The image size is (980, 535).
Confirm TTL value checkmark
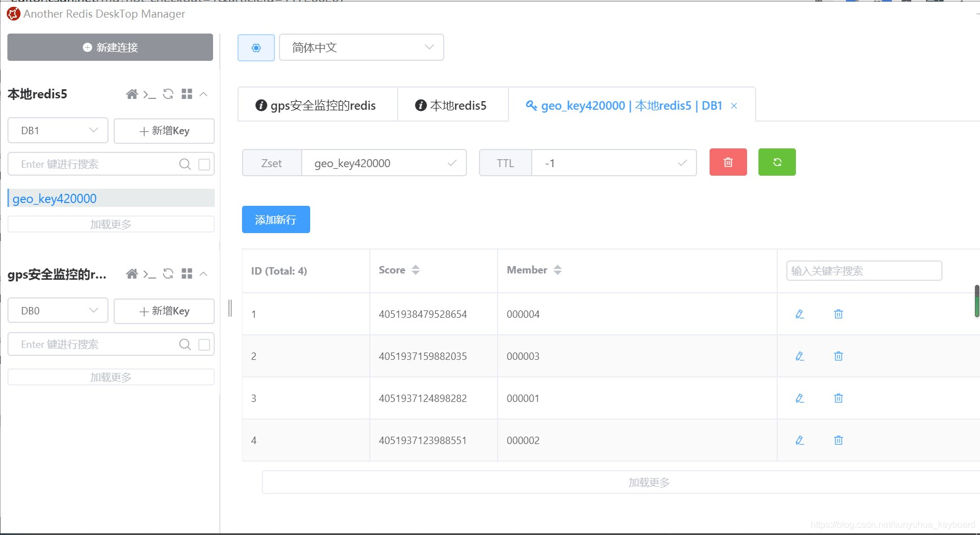(x=682, y=163)
